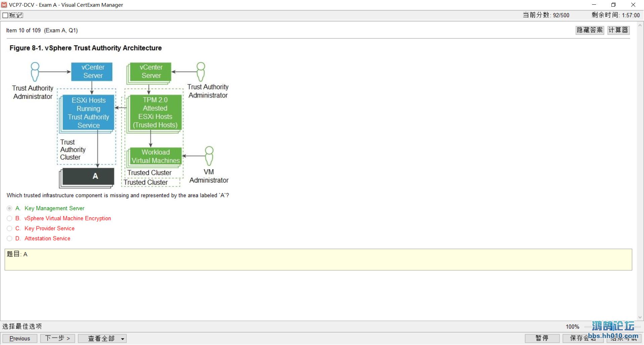Restore down the CertExam window
This screenshot has width=644, height=345.
point(613,5)
